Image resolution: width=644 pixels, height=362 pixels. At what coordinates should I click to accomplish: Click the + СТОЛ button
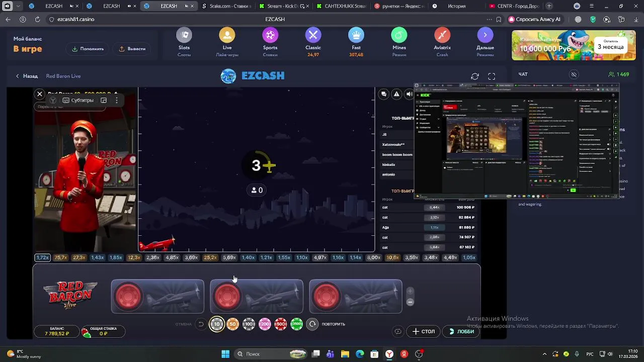(x=424, y=331)
